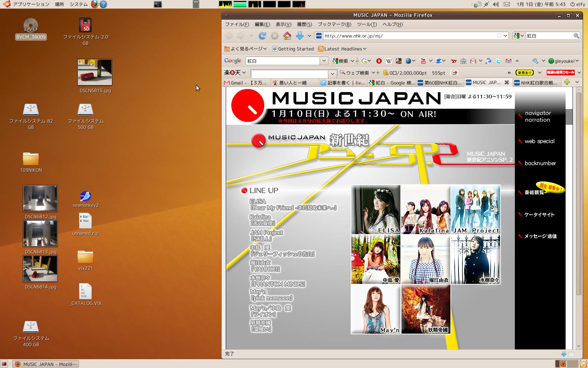
Task: Launch the Terminal from top panel
Action: pyautogui.click(x=158, y=4)
